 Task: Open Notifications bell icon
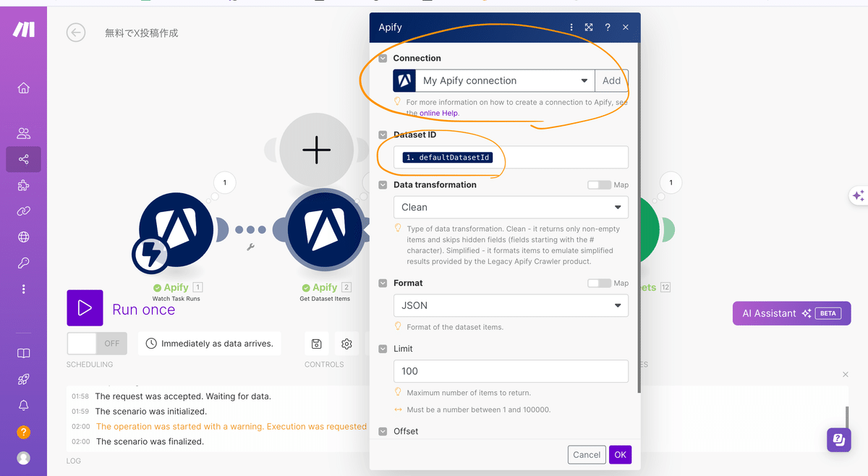[x=23, y=406]
